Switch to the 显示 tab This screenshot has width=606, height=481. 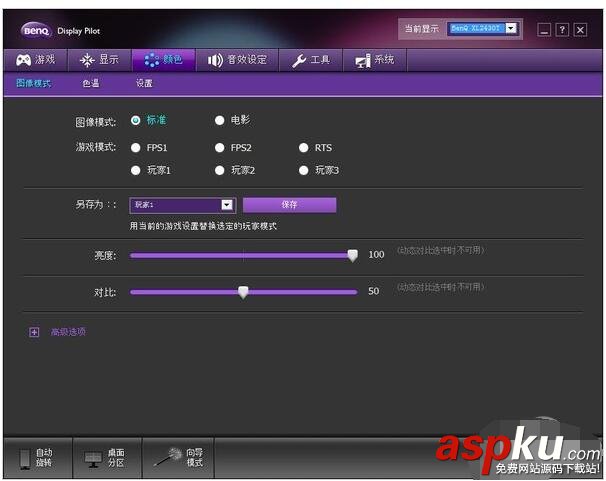99,60
